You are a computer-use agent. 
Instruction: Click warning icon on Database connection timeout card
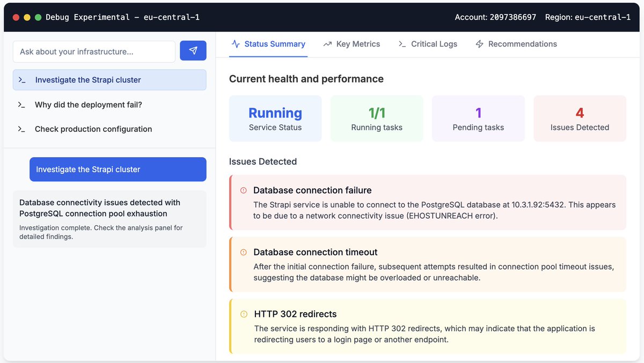click(x=244, y=252)
